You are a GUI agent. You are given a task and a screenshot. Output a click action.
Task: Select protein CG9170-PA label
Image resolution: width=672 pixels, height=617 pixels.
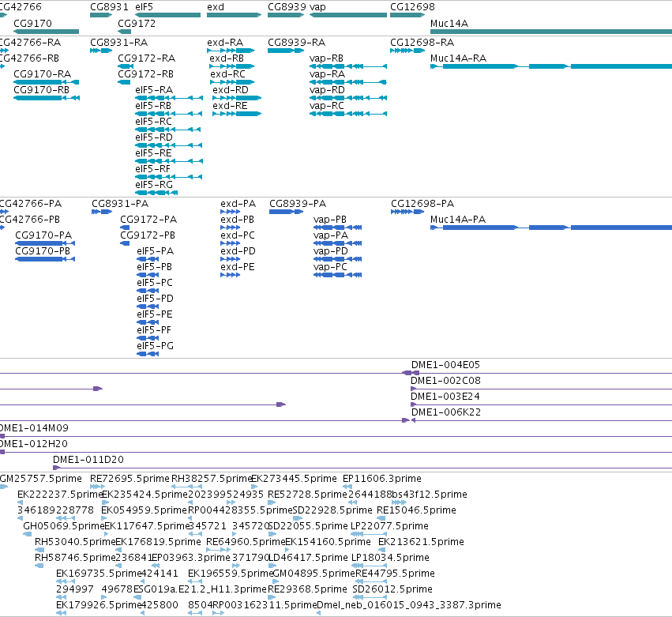(x=43, y=235)
